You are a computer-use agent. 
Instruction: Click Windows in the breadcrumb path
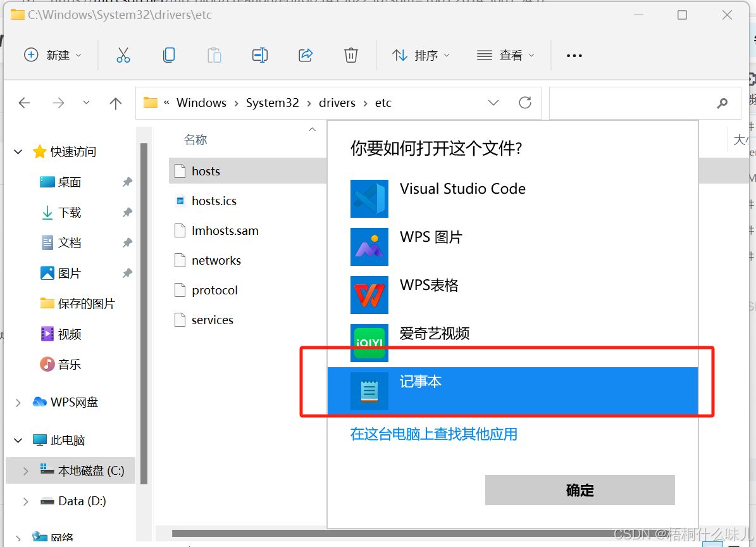tap(201, 103)
